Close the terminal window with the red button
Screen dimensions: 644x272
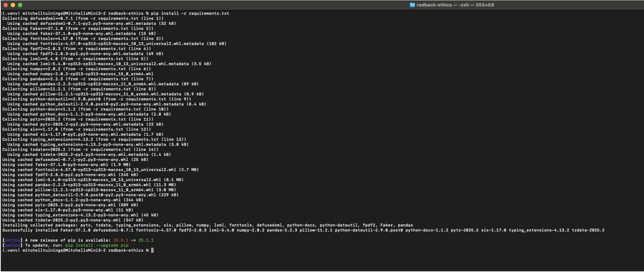click(6, 5)
